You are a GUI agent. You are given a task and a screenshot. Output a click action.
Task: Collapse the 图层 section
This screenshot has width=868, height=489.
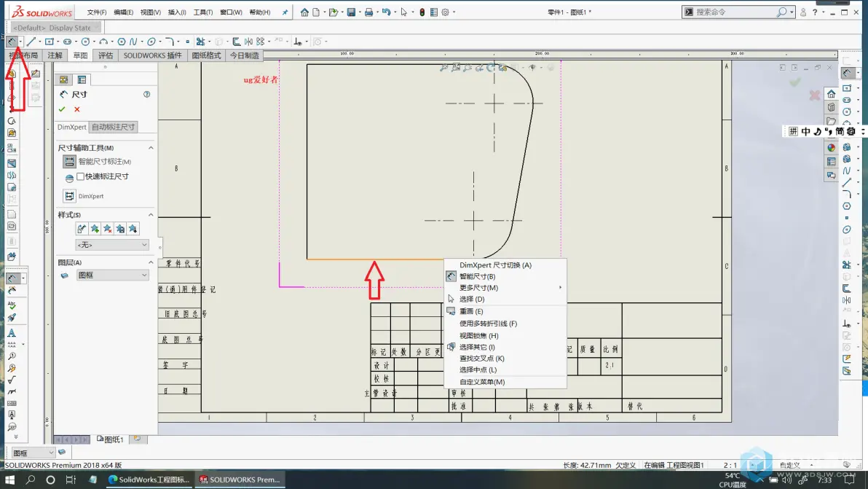(x=151, y=262)
